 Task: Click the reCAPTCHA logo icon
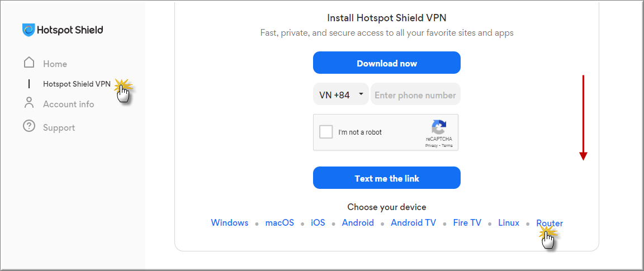click(x=439, y=127)
